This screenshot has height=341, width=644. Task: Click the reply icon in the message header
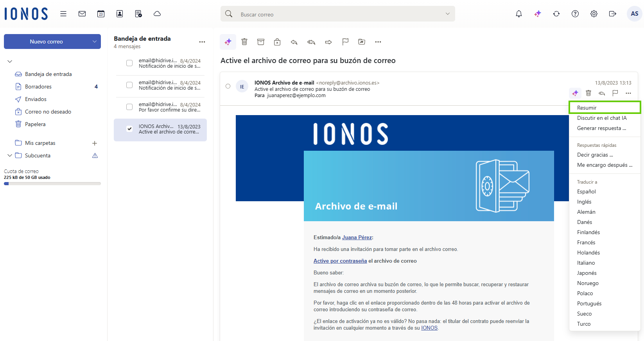click(x=602, y=93)
